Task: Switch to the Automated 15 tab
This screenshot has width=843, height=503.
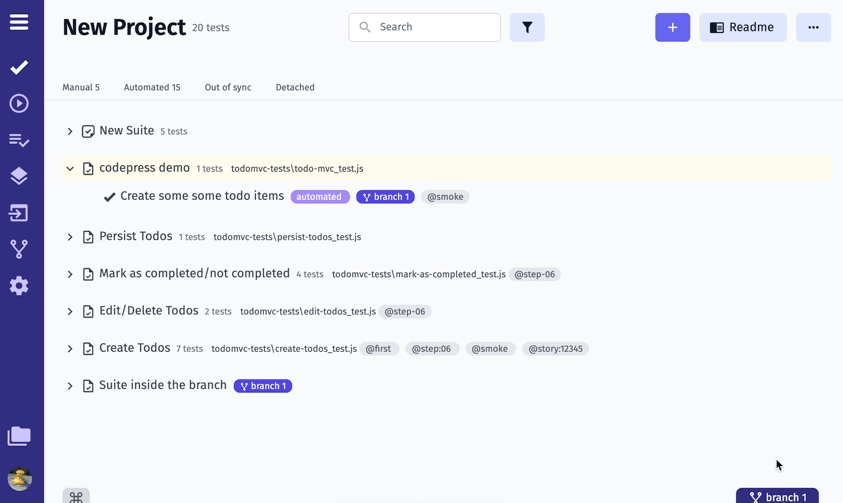Action: 152,88
